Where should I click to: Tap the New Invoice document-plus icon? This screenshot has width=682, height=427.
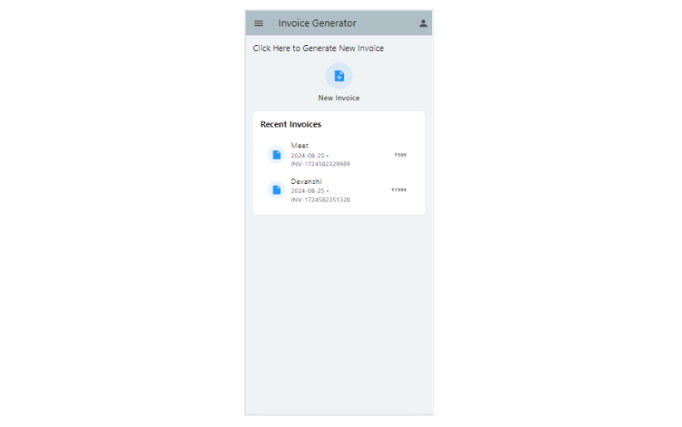pyautogui.click(x=339, y=76)
